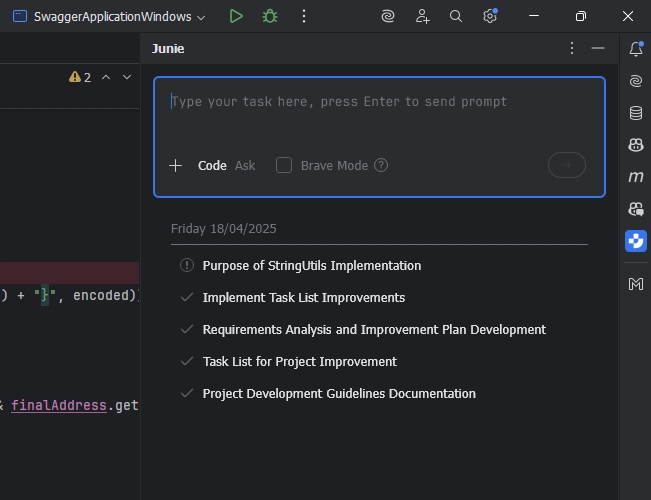Click Brave Mode help question mark
This screenshot has width=651, height=500.
(381, 165)
